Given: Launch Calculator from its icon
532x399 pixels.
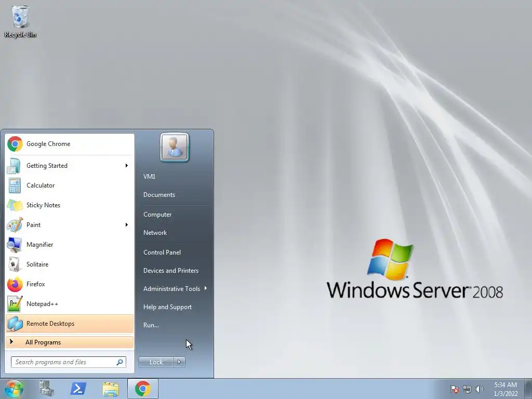Looking at the screenshot, I should click(15, 185).
